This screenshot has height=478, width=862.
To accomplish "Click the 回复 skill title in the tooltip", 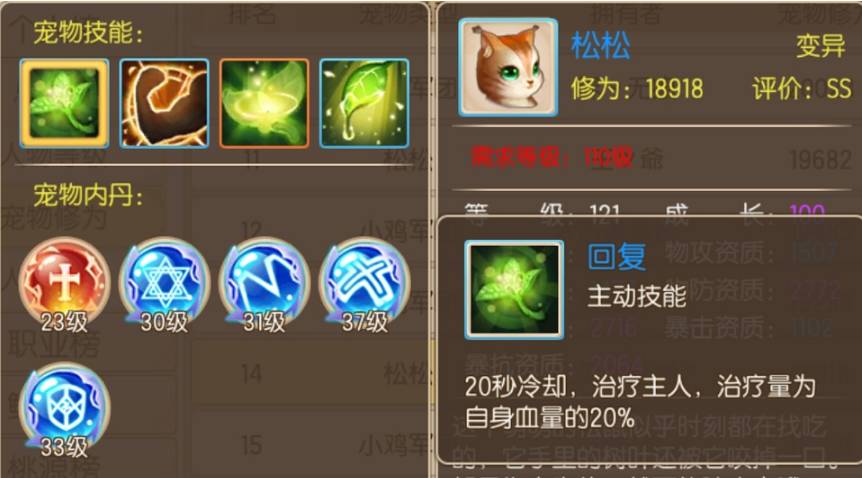I will tap(616, 256).
